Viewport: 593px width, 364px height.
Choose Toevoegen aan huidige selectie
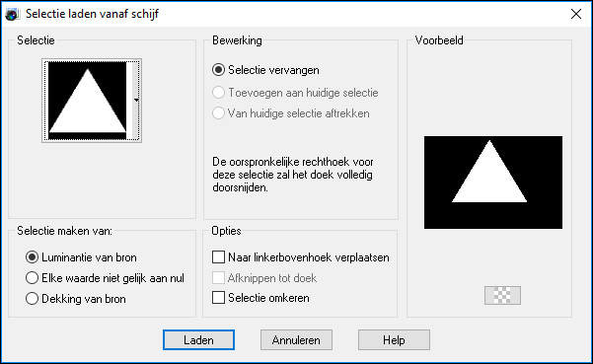point(295,93)
